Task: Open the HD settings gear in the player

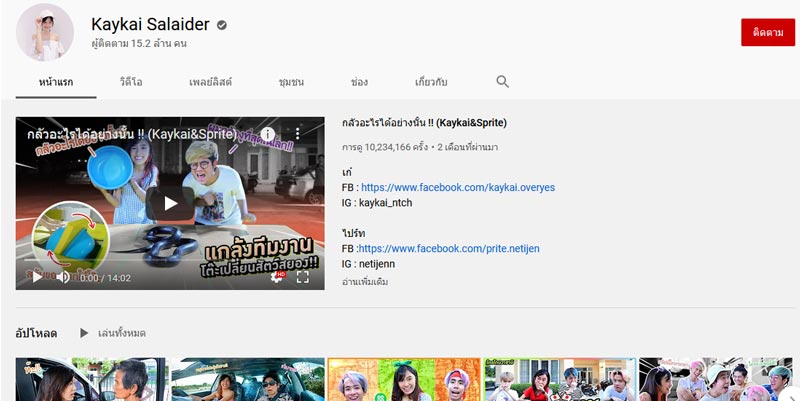Action: (278, 277)
